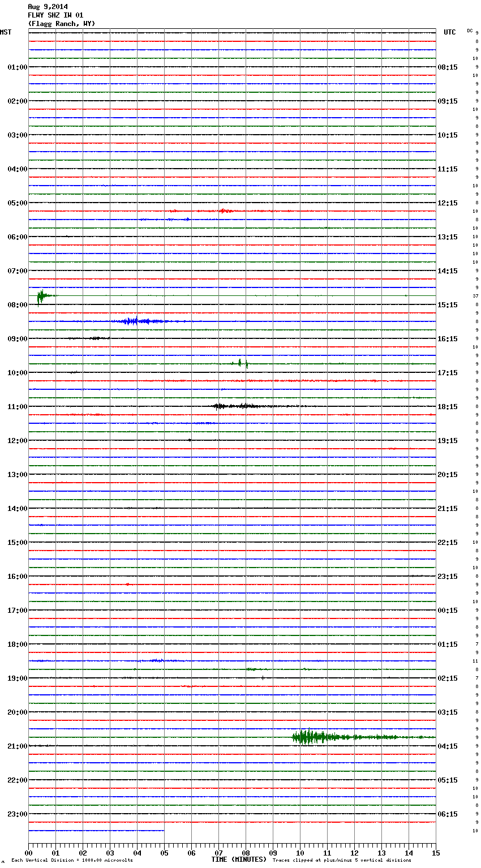Click the large green seismic event near 20:45
The width and height of the screenshot is (481, 868).
308,737
